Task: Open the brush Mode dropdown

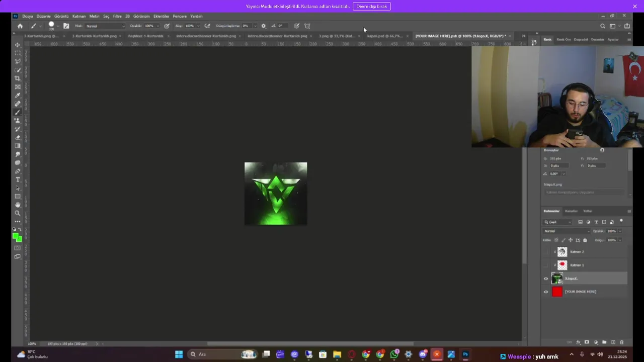Action: [105, 26]
